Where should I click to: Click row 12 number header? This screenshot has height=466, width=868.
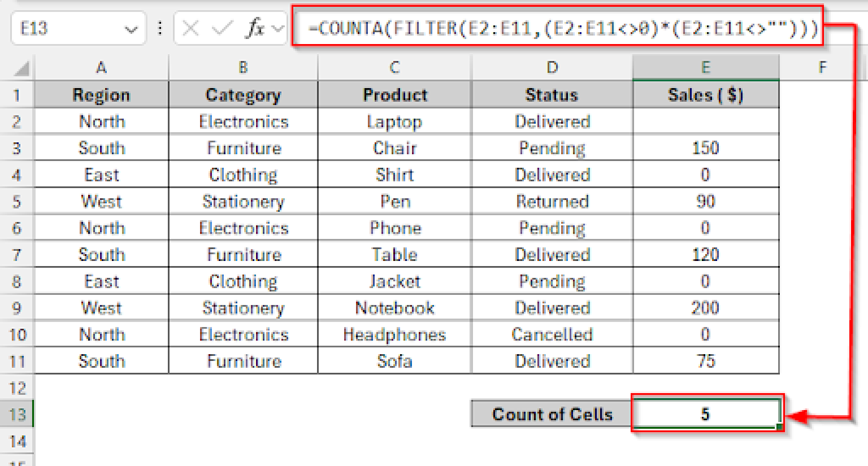17,387
